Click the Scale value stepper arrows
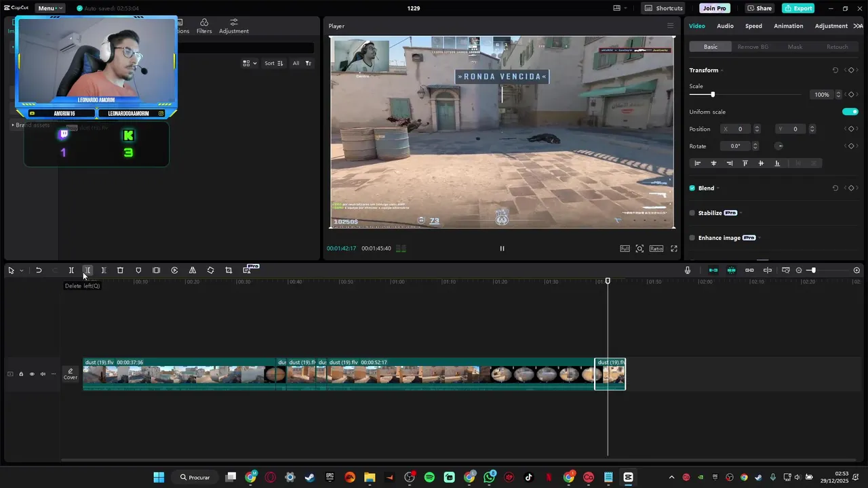The image size is (868, 488). [x=838, y=95]
